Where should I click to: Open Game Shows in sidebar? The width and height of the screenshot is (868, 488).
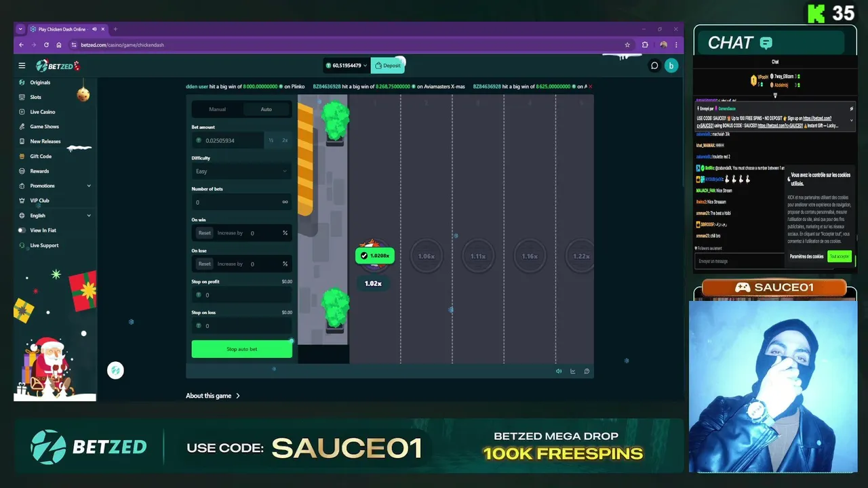(x=44, y=127)
